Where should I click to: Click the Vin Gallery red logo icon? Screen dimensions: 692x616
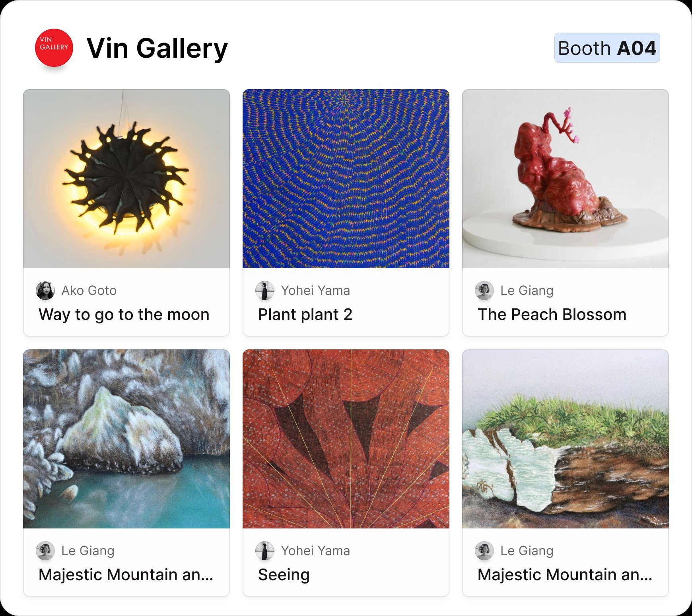(x=54, y=47)
